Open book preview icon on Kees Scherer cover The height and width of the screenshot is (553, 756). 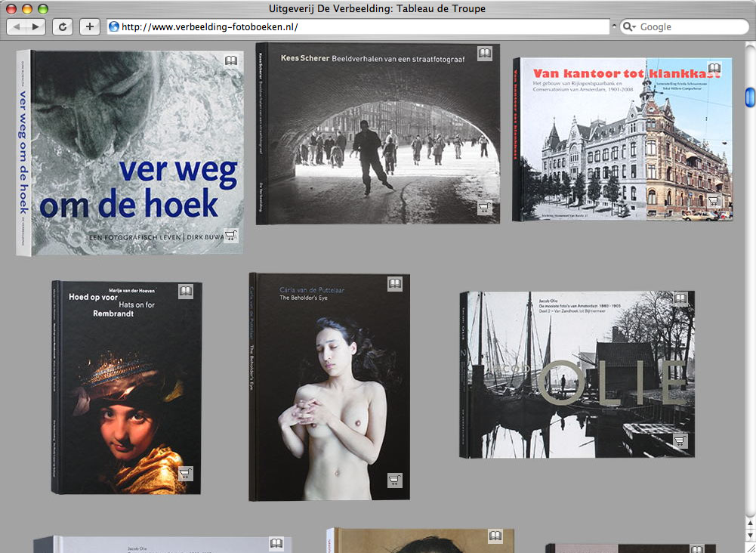[x=485, y=54]
